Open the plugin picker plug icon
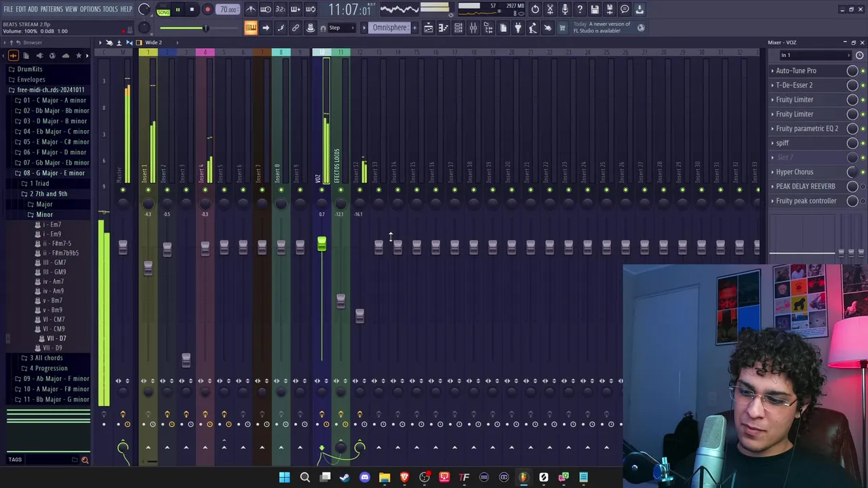 (x=518, y=28)
